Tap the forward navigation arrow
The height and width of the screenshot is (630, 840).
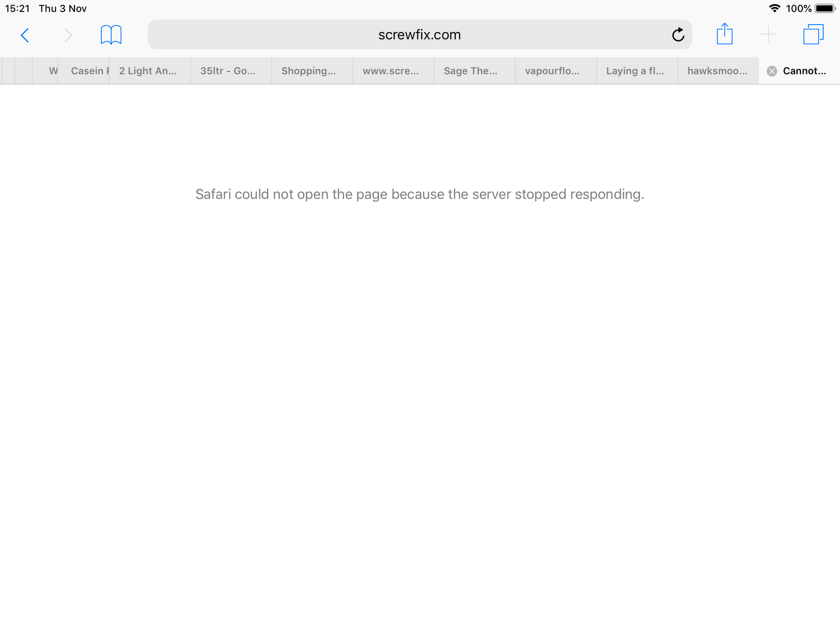click(68, 35)
